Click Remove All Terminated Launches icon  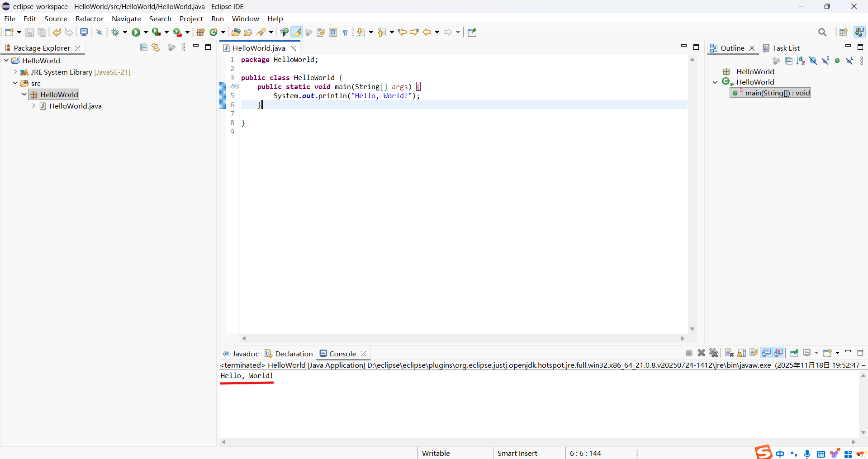click(x=714, y=353)
